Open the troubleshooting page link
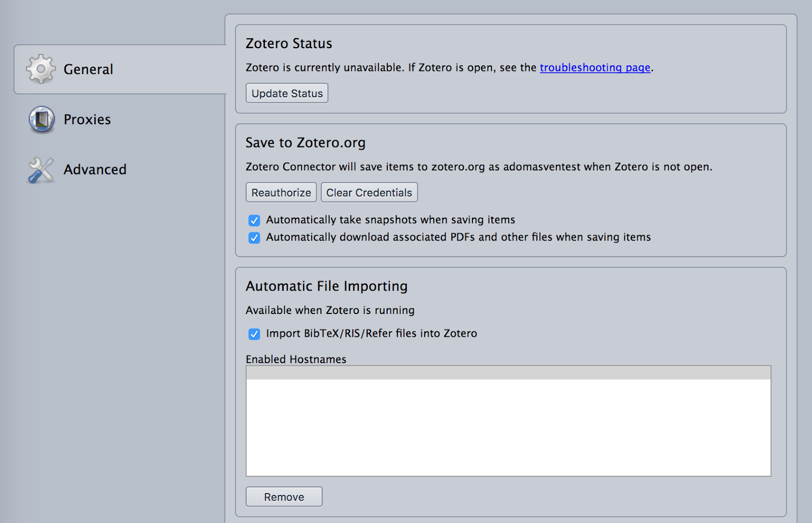 pos(595,67)
